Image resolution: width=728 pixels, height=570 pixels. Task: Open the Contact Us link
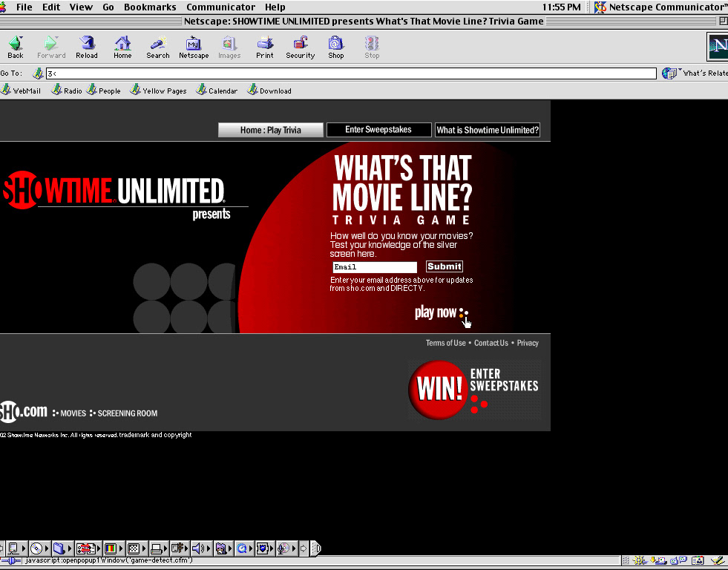click(x=491, y=343)
